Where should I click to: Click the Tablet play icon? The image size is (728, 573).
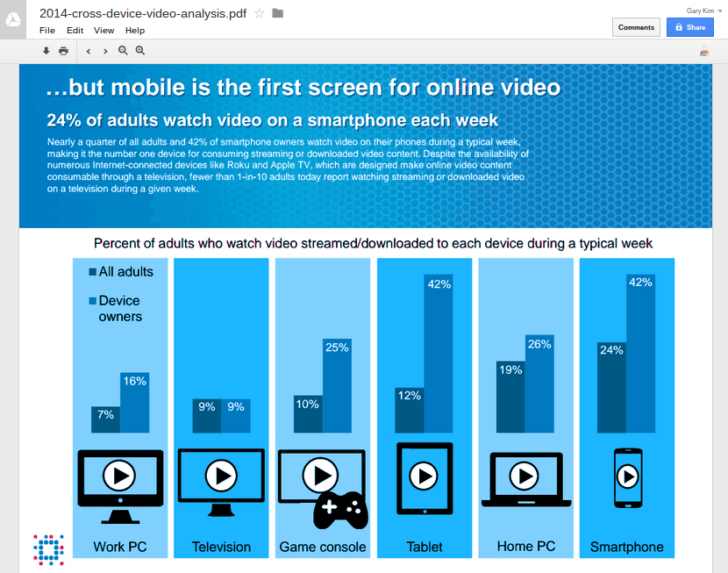coord(424,476)
